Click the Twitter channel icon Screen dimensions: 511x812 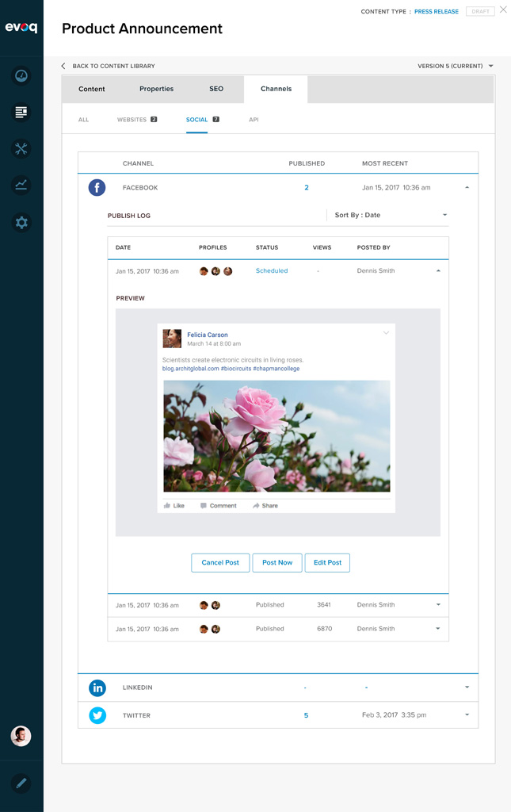coord(97,715)
